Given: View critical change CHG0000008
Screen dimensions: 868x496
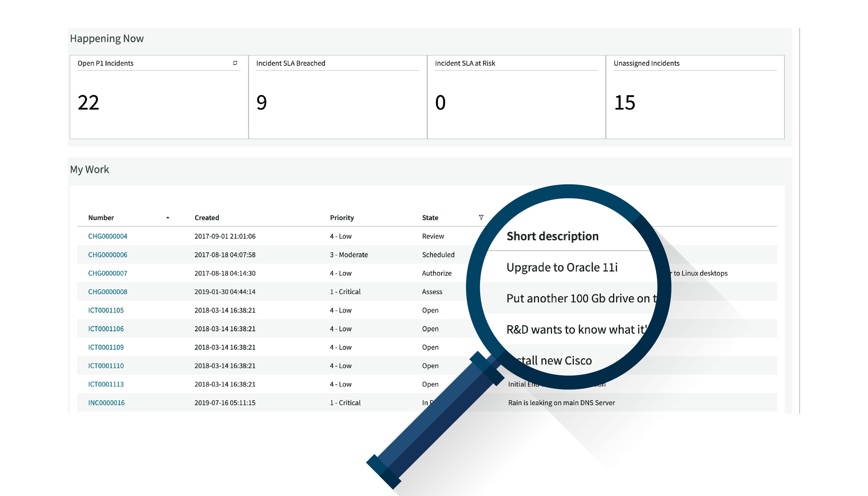Looking at the screenshot, I should [108, 292].
